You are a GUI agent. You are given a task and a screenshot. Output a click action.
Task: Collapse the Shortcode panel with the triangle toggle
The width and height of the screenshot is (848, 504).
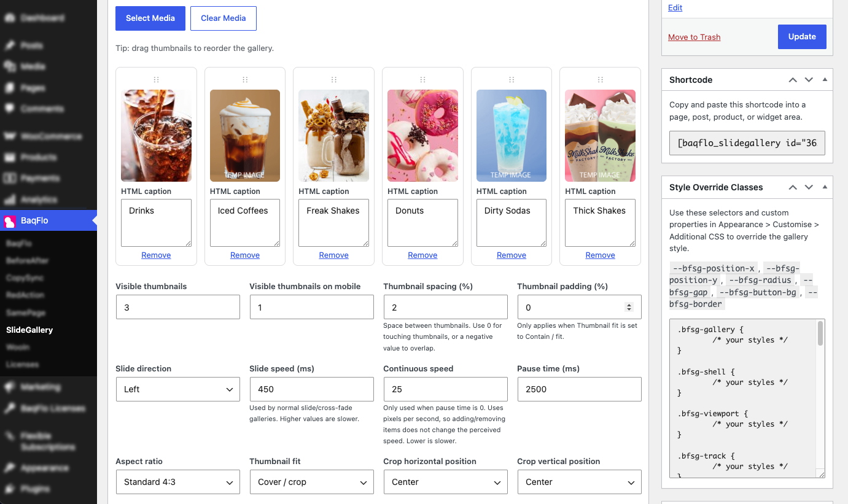coord(825,80)
